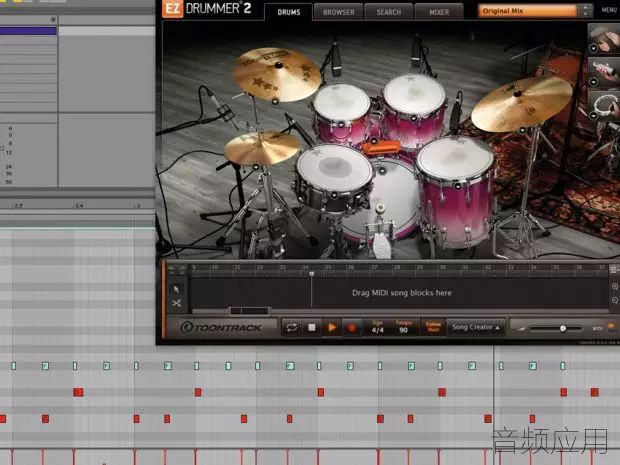Step to the previous mix preset arrow
This screenshot has height=465, width=620.
[585, 8]
